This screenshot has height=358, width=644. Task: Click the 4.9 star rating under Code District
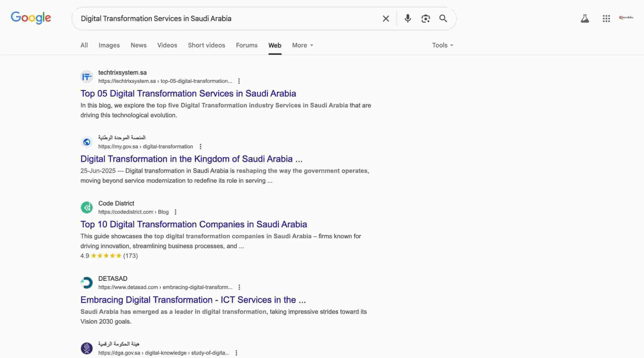109,255
